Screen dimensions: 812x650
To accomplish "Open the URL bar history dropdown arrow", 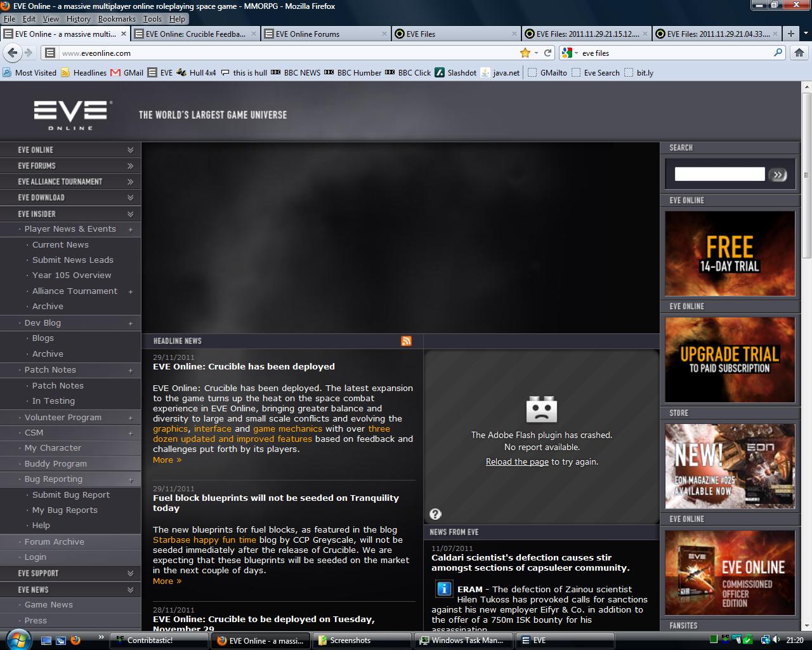I will 536,53.
